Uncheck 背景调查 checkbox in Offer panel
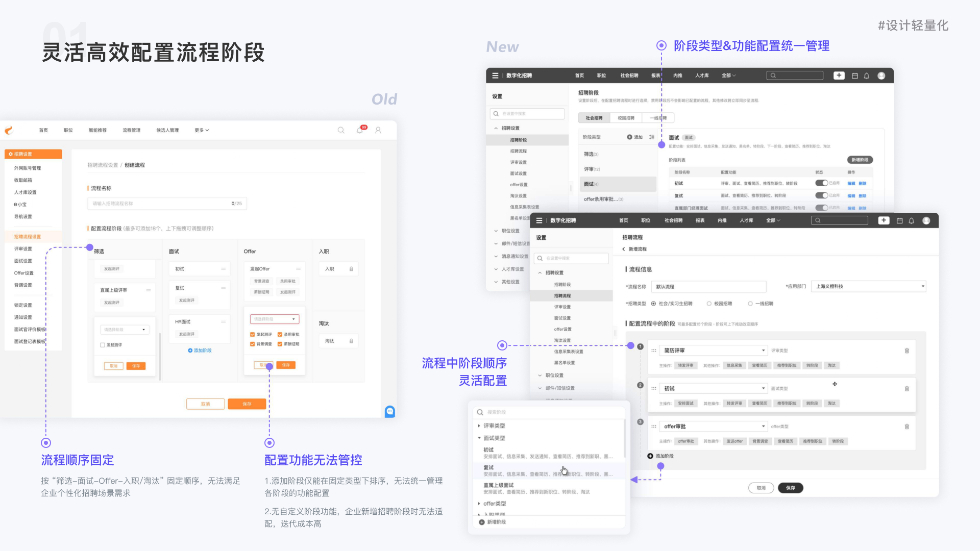The image size is (980, 551). 253,344
